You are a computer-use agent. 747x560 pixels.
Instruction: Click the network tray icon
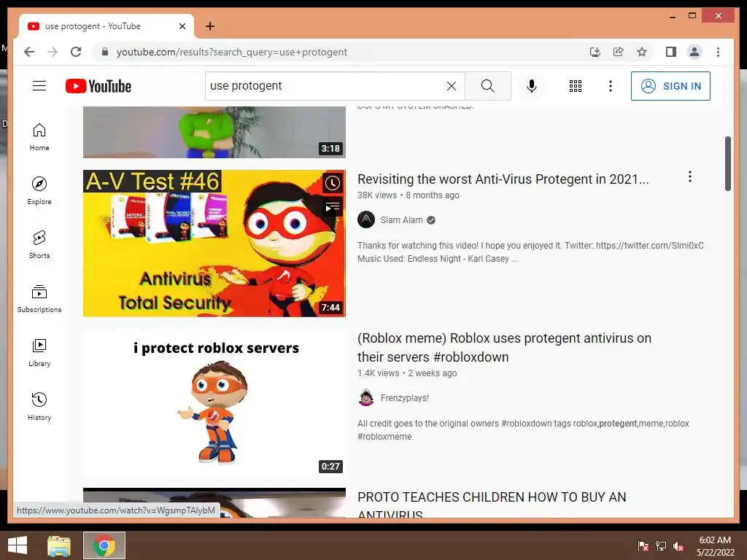(661, 545)
